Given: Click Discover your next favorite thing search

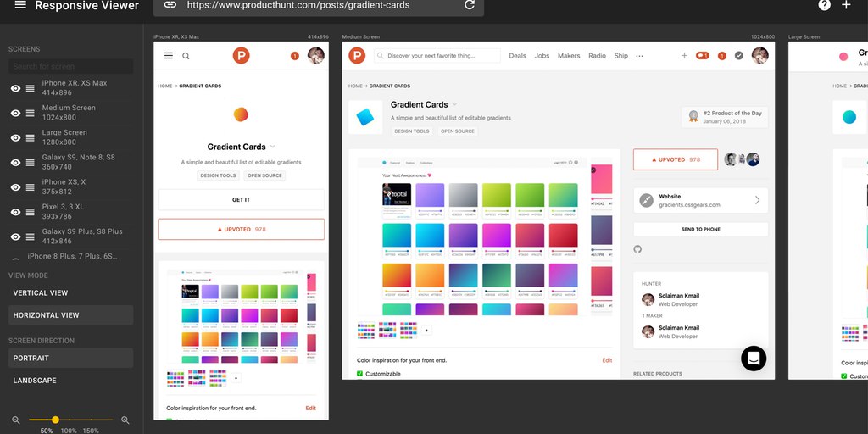Looking at the screenshot, I should (437, 56).
